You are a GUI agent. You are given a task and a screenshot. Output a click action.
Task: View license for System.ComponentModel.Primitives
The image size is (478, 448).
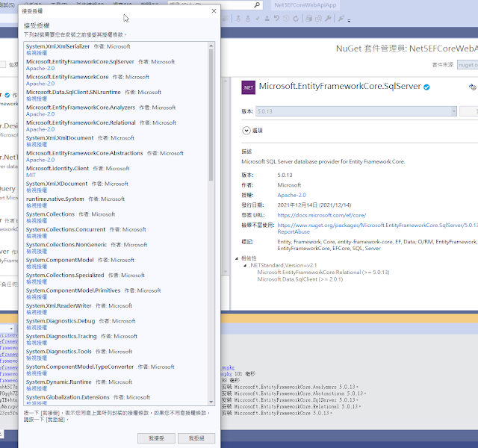click(37, 297)
